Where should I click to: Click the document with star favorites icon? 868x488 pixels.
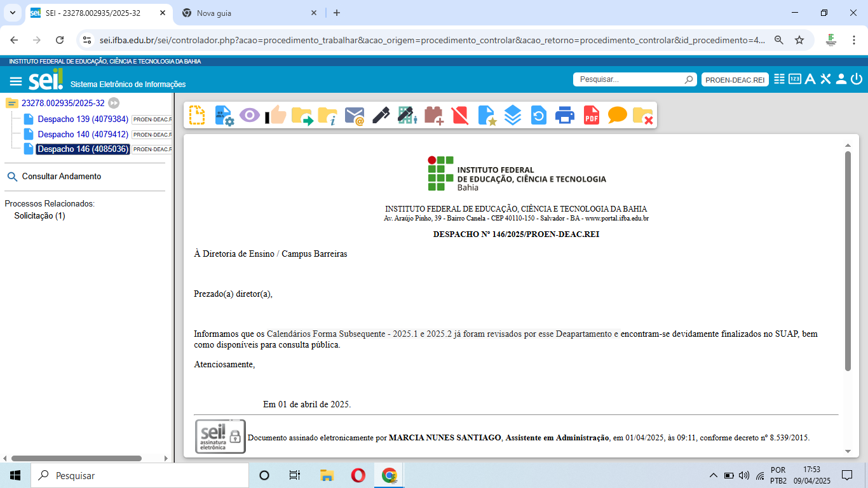[x=486, y=116]
